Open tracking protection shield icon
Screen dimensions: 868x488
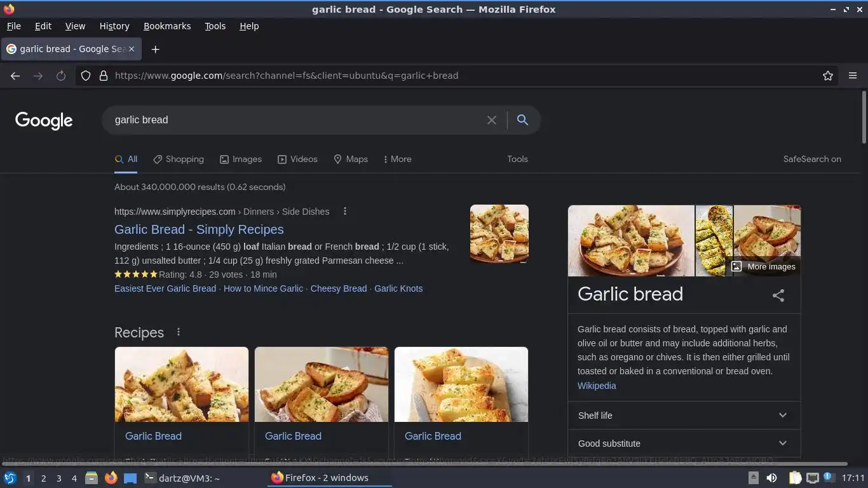(86, 76)
